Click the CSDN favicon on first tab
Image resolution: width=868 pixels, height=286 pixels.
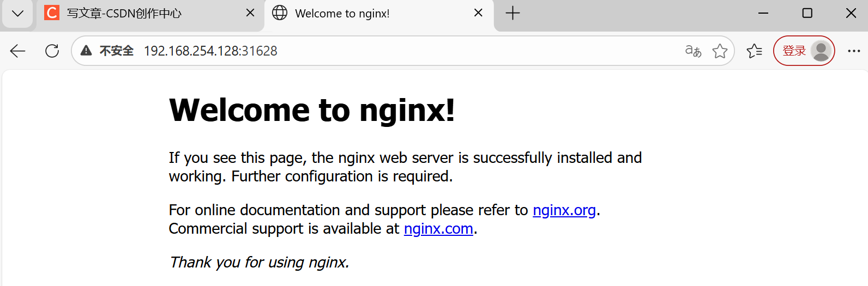point(52,13)
